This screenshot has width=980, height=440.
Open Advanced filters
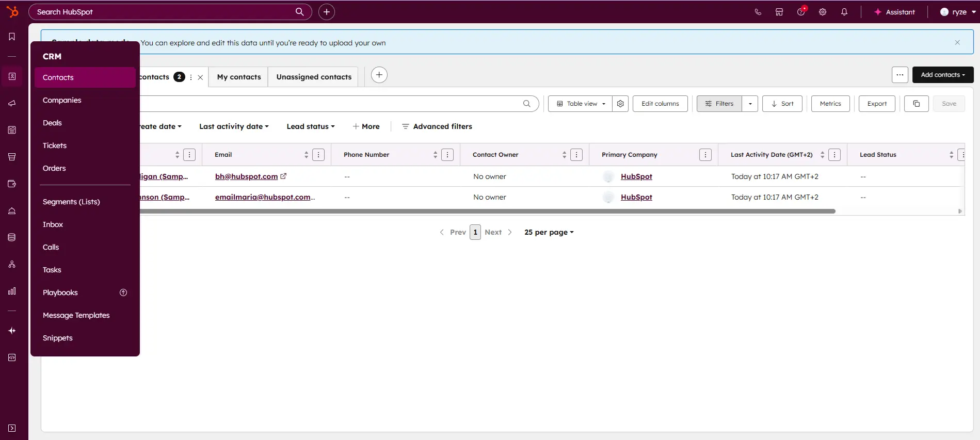tap(437, 126)
